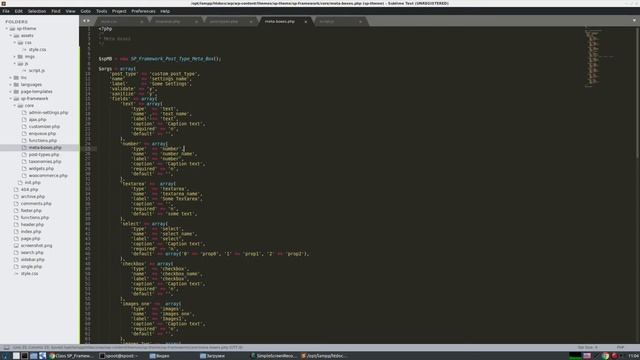Open sidebar.php in the sidebar

(33, 260)
